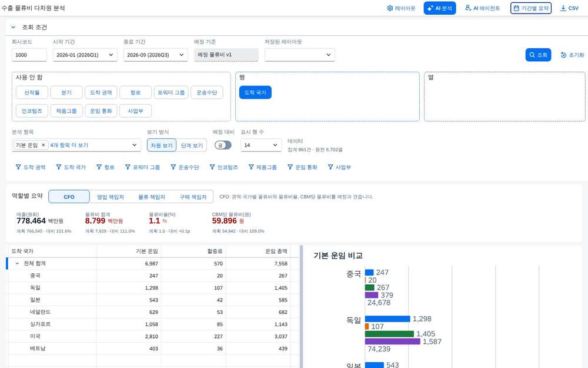Reset conditions with the 초기화 icon button
This screenshot has height=368, width=588.
[x=572, y=55]
